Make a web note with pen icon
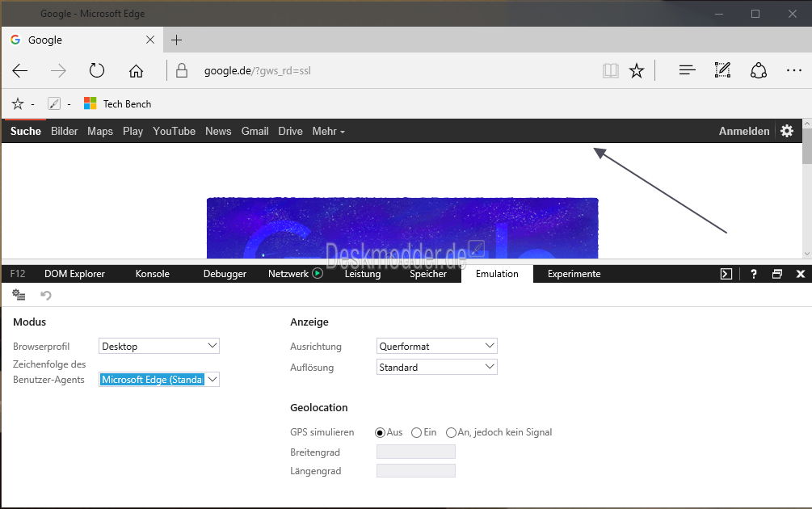Viewport: 812px width, 509px height. tap(722, 70)
